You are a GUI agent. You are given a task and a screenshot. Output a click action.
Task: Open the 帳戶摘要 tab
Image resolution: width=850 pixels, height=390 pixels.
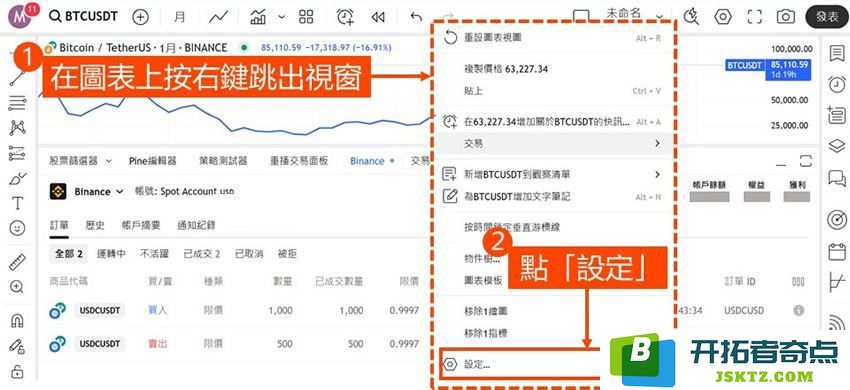tap(141, 225)
